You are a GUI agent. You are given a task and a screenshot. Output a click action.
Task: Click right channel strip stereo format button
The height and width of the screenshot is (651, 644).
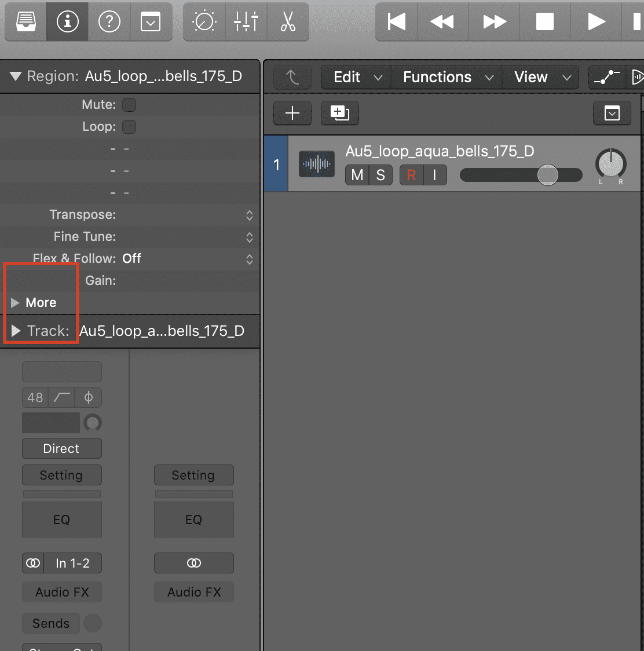[x=194, y=563]
